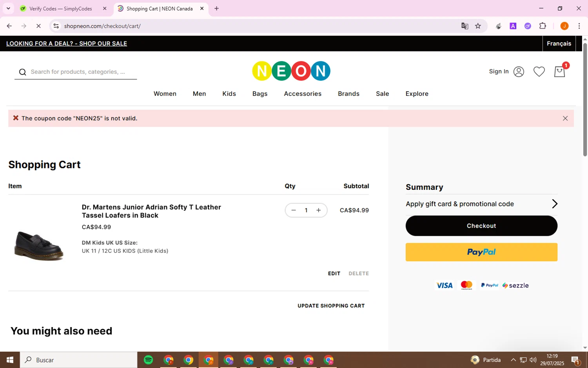588x368 pixels.
Task: Click the black Checkout button
Action: (x=481, y=226)
